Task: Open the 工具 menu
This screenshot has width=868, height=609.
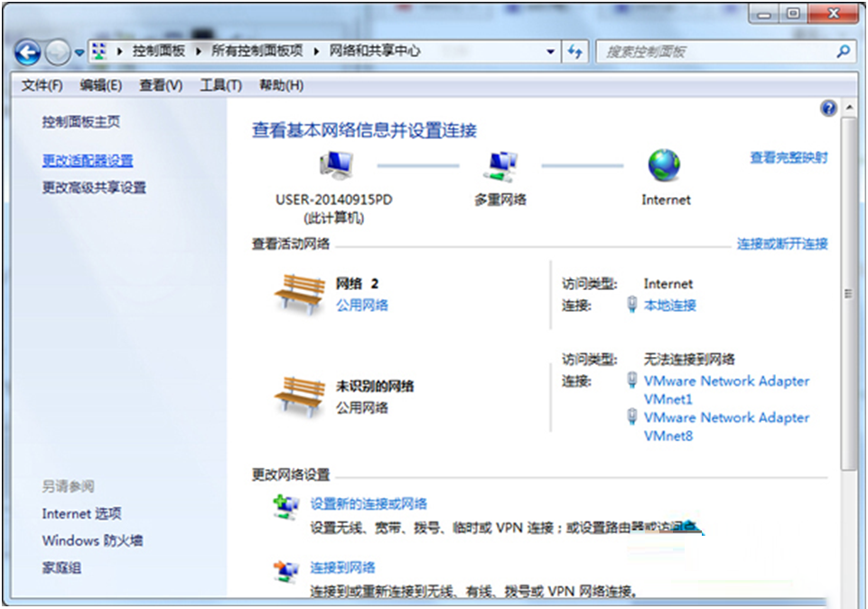Action: click(x=222, y=85)
